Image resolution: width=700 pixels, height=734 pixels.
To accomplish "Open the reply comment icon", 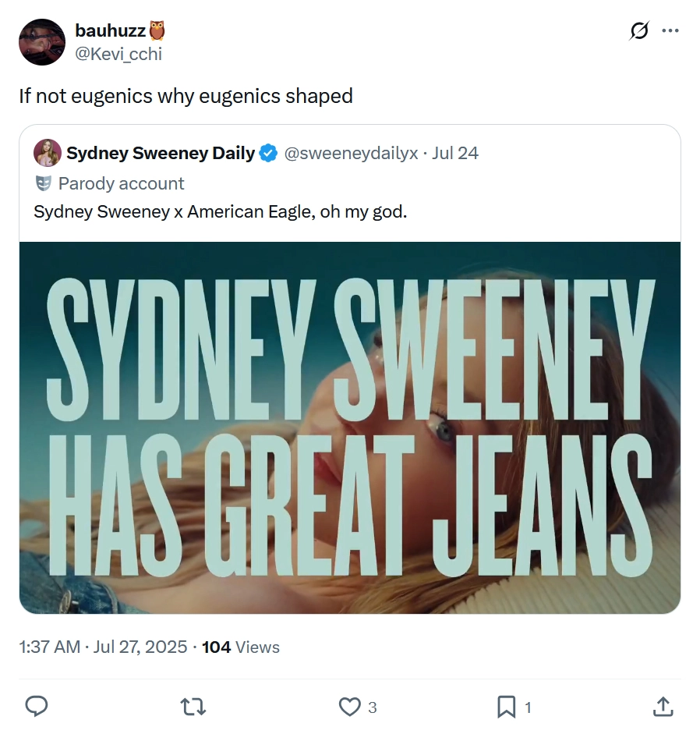I will [x=36, y=707].
